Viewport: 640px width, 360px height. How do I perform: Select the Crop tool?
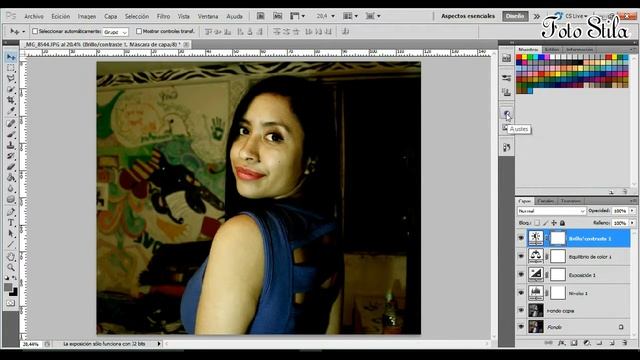pyautogui.click(x=11, y=100)
